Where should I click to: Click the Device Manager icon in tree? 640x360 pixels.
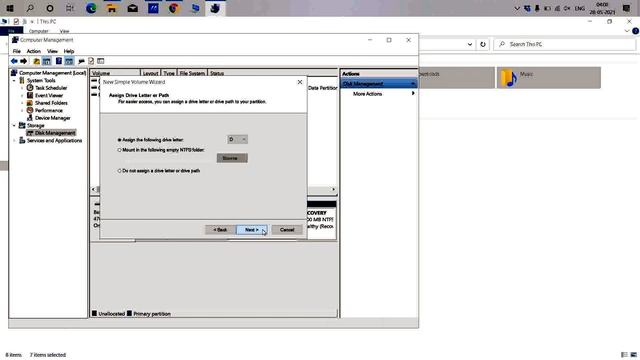pyautogui.click(x=30, y=118)
